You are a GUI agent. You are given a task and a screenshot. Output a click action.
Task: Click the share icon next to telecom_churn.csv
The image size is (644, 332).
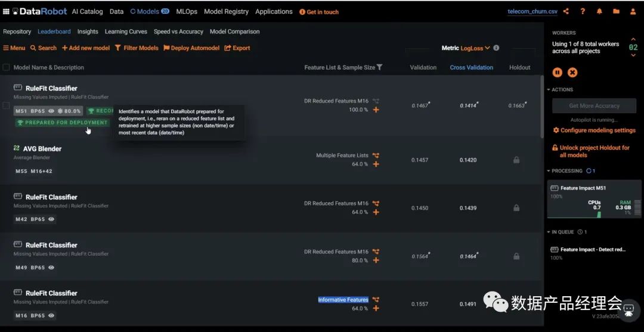coord(566,11)
